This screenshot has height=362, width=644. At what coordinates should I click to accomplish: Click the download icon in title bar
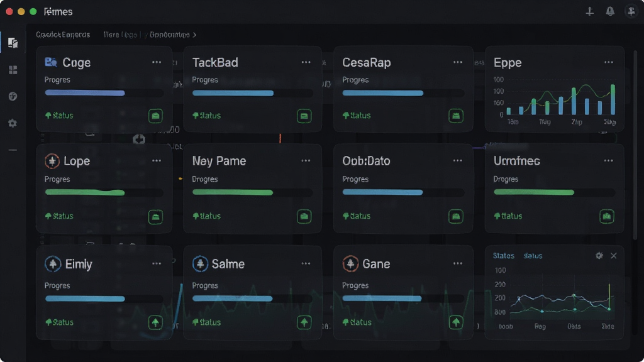click(x=589, y=11)
